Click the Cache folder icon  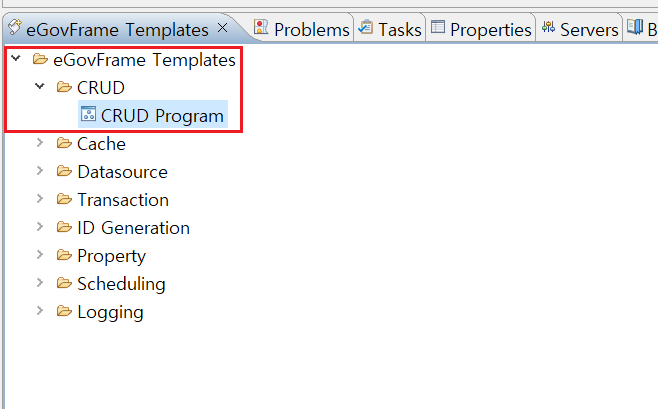tap(65, 143)
